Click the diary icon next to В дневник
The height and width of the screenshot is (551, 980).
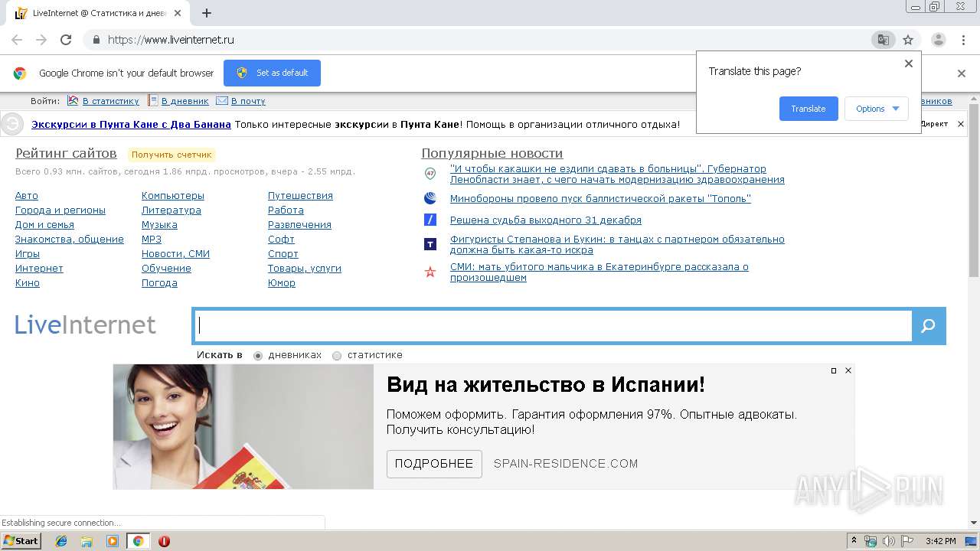tap(153, 100)
